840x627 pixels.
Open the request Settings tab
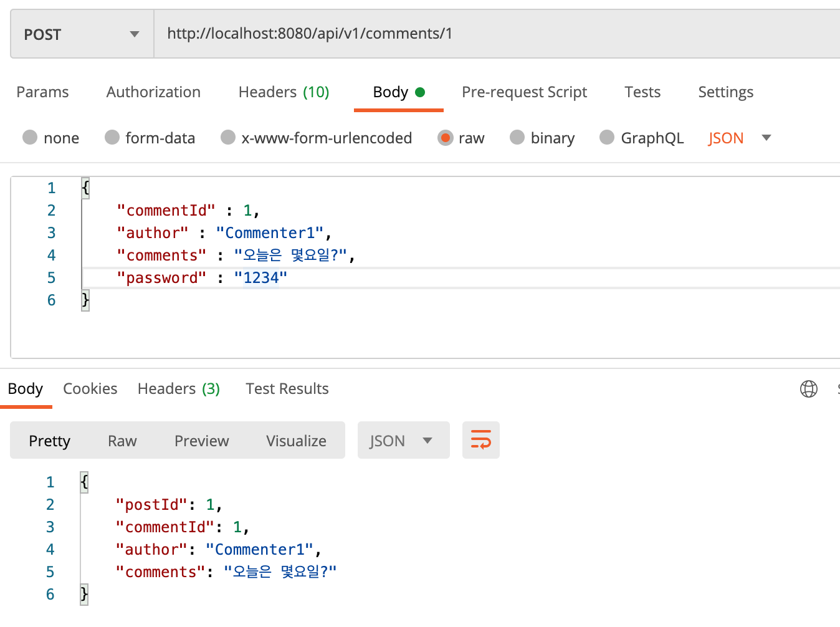click(x=725, y=92)
